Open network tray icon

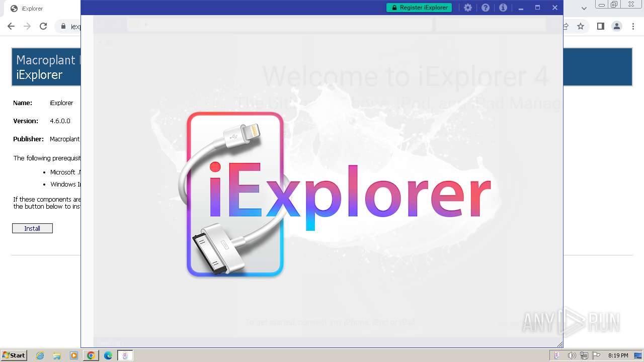click(584, 355)
